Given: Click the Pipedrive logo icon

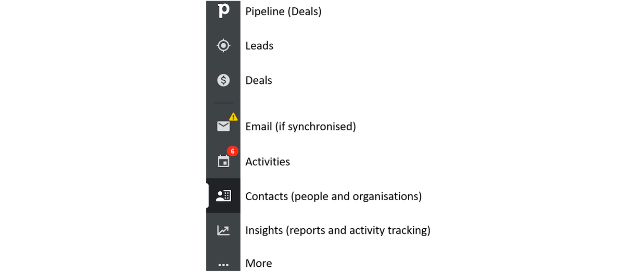Looking at the screenshot, I should [x=223, y=10].
